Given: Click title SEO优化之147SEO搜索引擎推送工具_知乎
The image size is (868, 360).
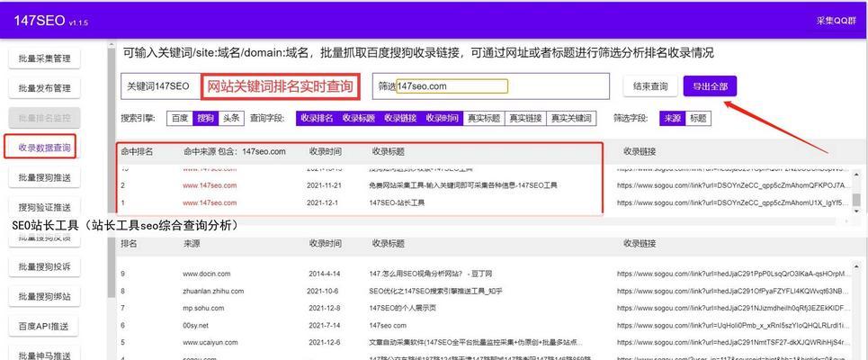Looking at the screenshot, I should coord(435,291).
